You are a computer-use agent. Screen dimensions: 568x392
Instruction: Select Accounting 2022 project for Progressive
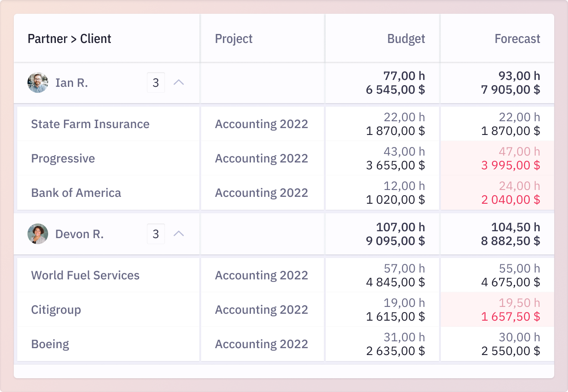pyautogui.click(x=262, y=158)
